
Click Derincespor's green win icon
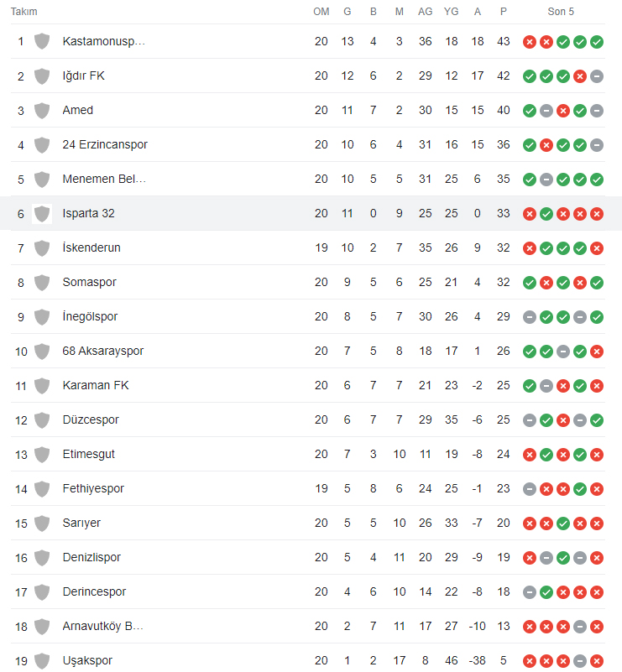546,592
